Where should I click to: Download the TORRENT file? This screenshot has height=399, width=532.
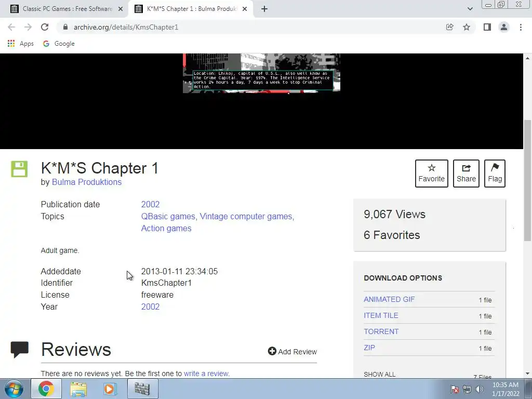point(381,331)
